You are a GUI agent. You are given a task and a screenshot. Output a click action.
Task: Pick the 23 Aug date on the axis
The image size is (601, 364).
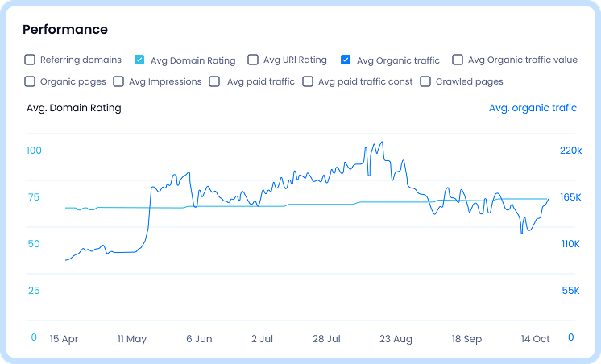(x=395, y=339)
